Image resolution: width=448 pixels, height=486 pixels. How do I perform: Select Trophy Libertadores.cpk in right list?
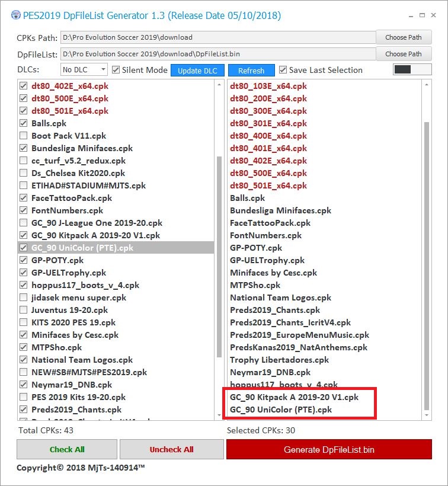[x=279, y=360]
